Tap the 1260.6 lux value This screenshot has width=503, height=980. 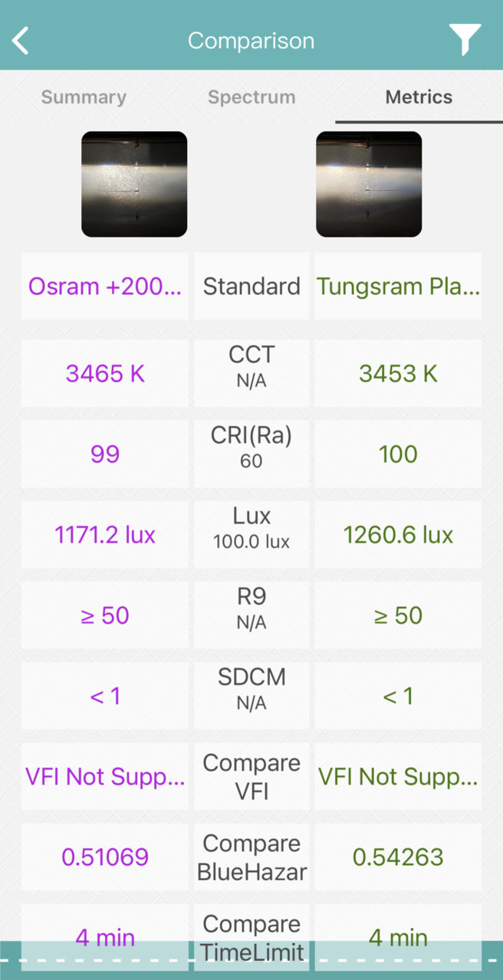(398, 534)
